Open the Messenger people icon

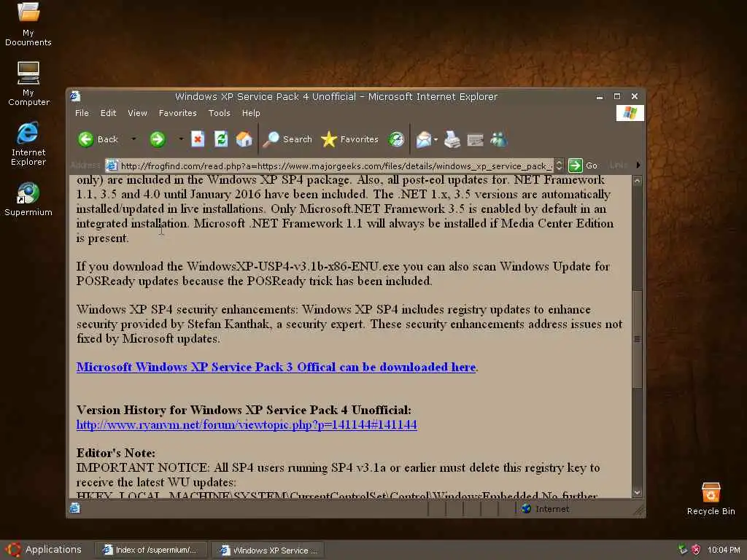tap(499, 139)
